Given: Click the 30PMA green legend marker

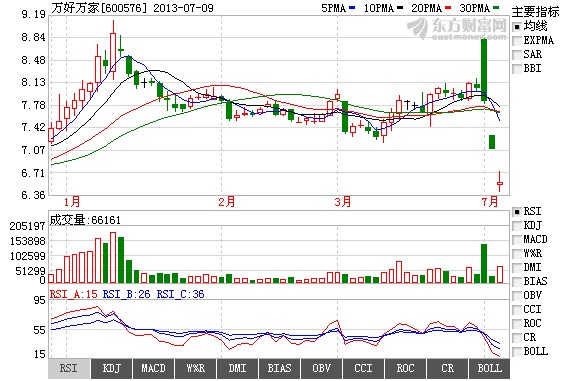Looking at the screenshot, I should click(x=496, y=8).
